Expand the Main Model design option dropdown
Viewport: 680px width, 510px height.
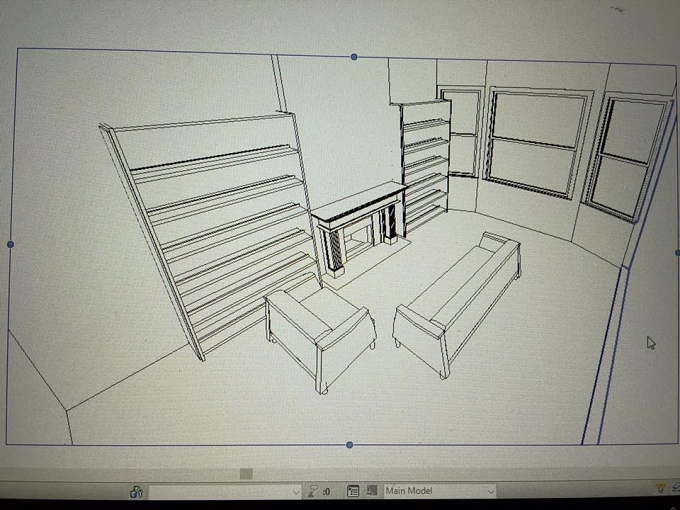[x=490, y=491]
